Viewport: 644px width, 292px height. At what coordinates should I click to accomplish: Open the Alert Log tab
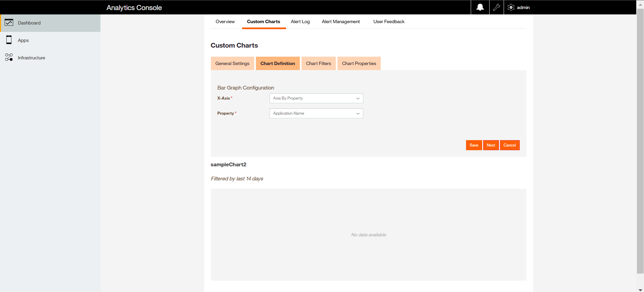(300, 22)
